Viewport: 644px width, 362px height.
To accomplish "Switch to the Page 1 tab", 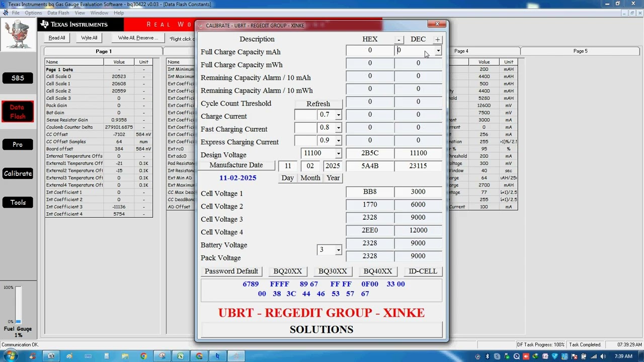I will coord(104,51).
